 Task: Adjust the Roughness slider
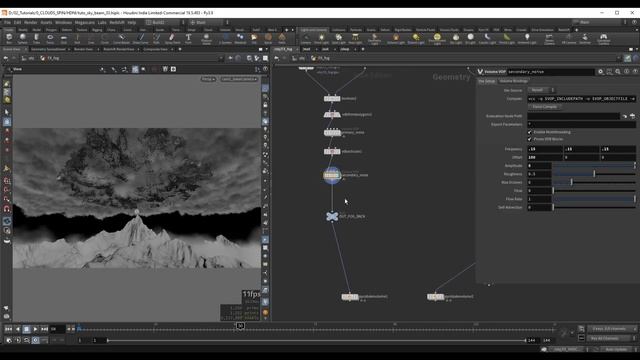(x=594, y=174)
